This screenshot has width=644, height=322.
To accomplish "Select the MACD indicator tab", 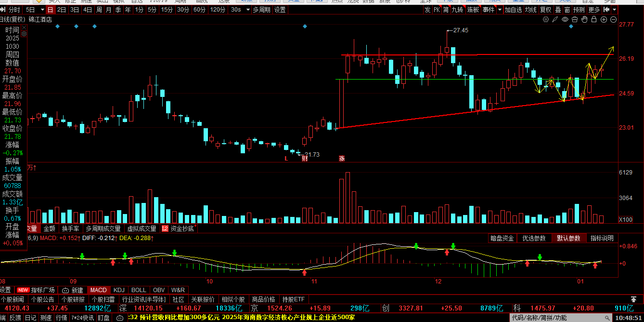I will 98,290.
